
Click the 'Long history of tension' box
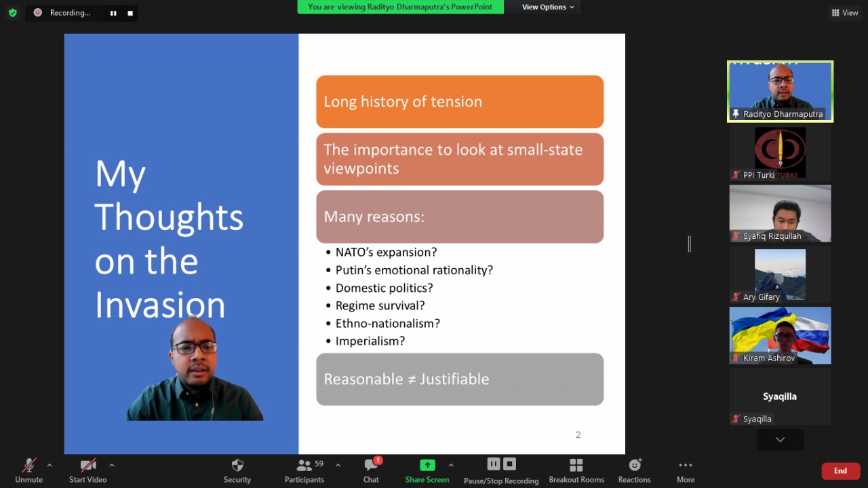point(460,102)
